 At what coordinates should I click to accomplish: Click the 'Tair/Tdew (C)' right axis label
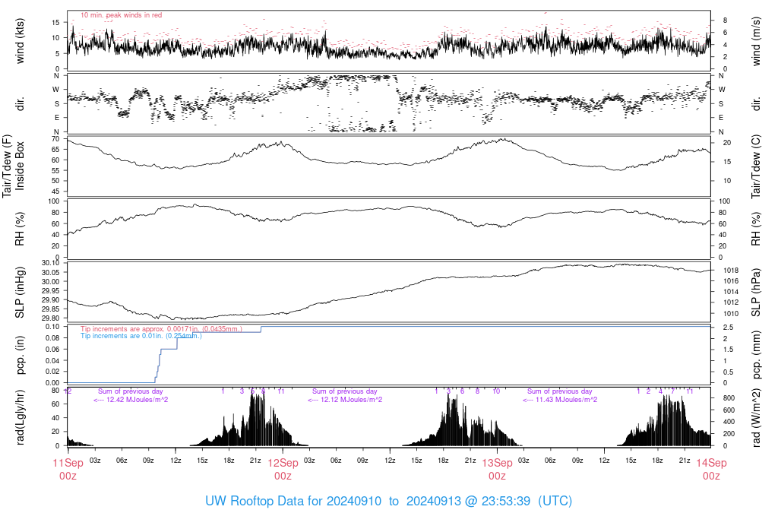[756, 166]
